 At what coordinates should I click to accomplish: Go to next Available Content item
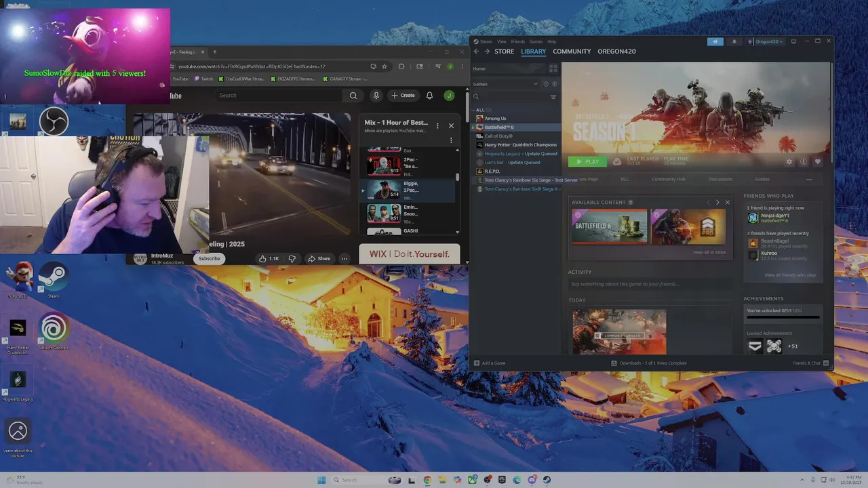(x=717, y=203)
